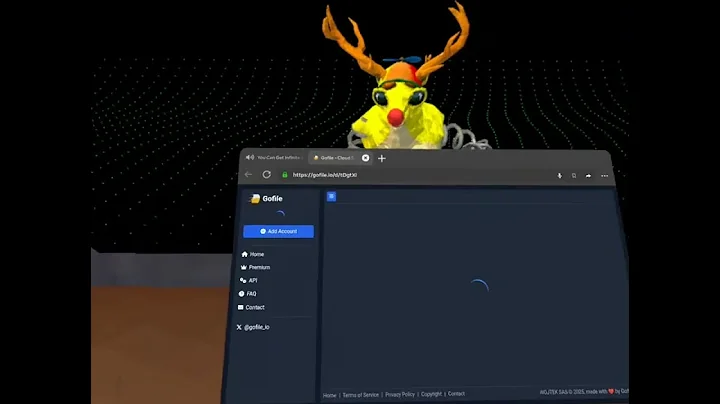Open a new browser tab
Image resolution: width=720 pixels, height=404 pixels.
point(382,158)
